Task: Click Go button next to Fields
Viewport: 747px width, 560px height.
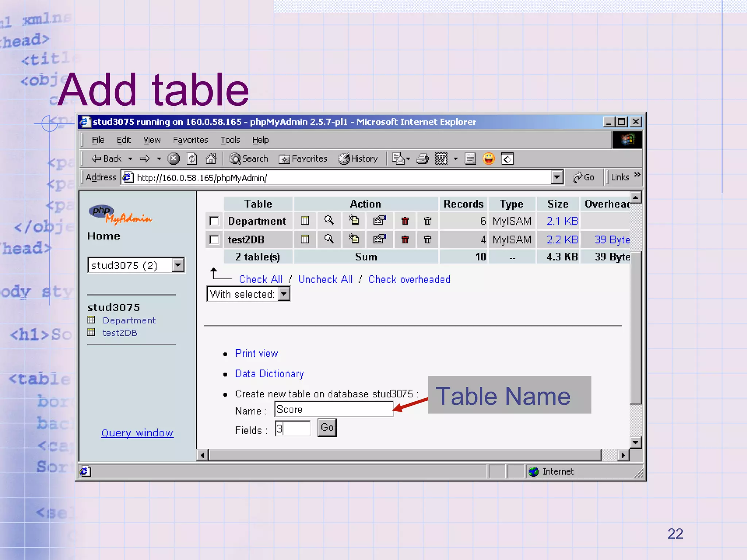Action: pos(327,427)
